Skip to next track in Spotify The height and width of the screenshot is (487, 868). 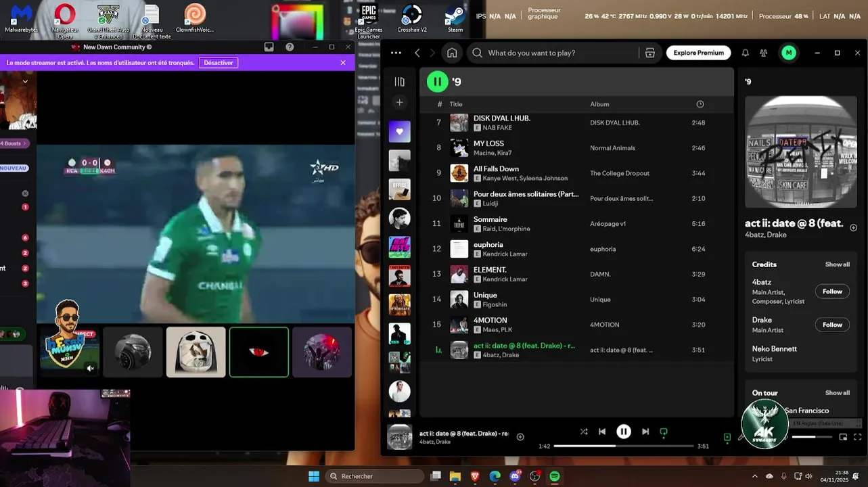tap(645, 432)
